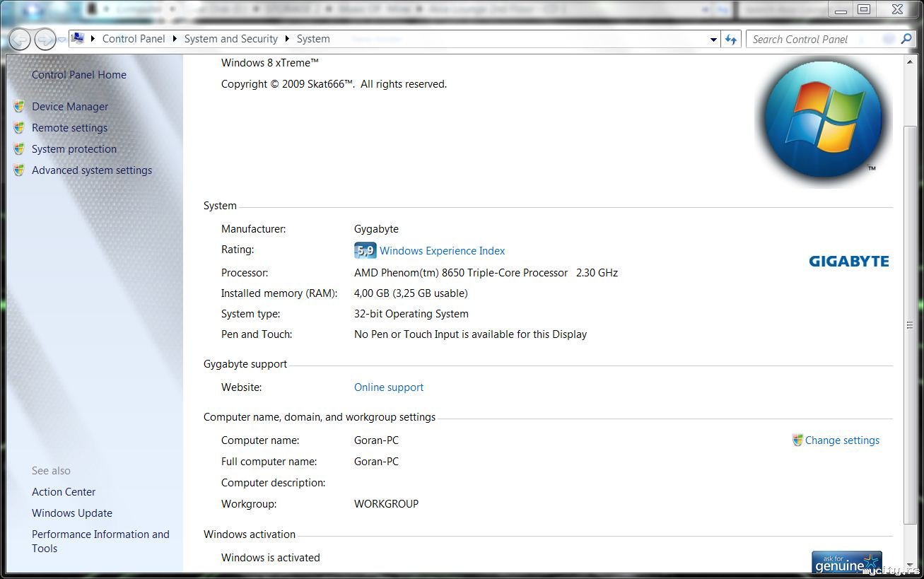Click the vertical scrollbar up arrow

[911, 61]
